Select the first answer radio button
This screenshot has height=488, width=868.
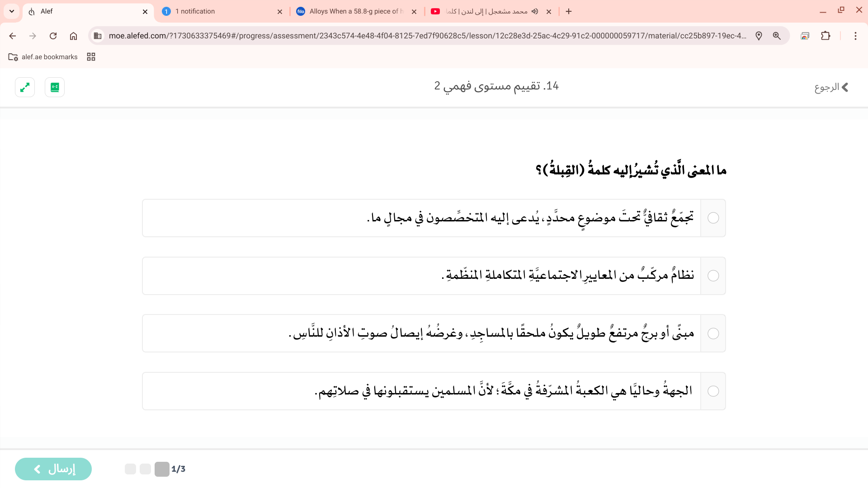(713, 218)
